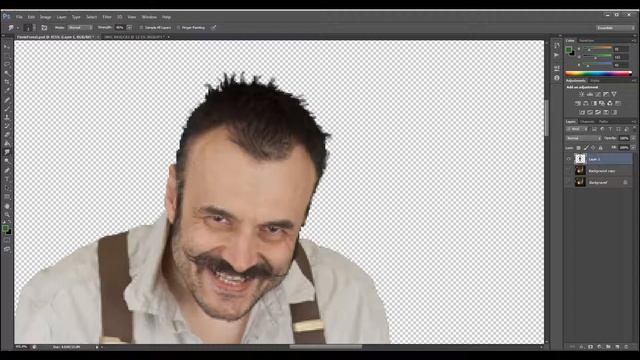Viewport: 640px width, 360px height.
Task: Select the Smudge tool in toolbar
Action: coord(7,153)
